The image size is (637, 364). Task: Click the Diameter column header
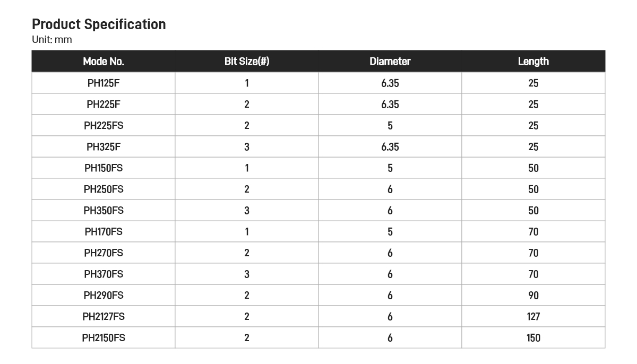(x=390, y=62)
